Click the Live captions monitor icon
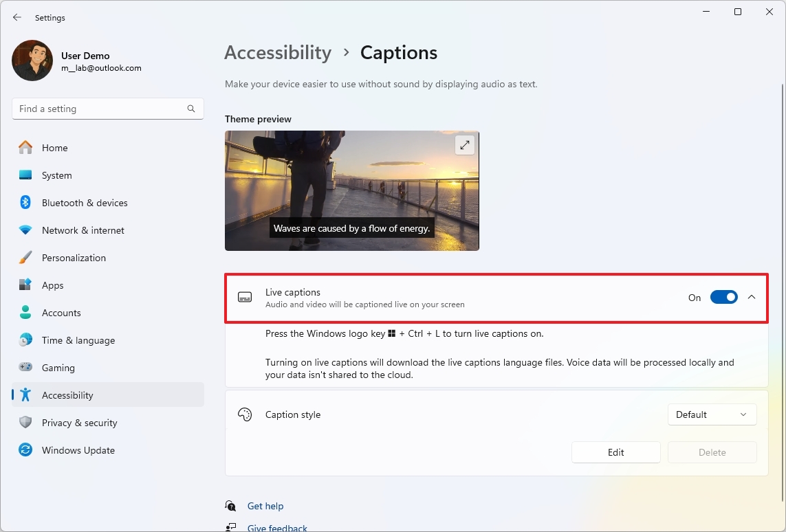This screenshot has width=786, height=532. point(245,297)
